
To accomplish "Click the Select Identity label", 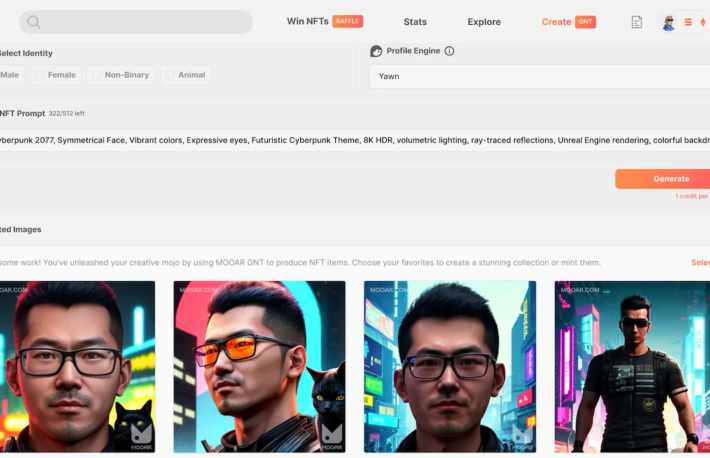I will pos(26,53).
